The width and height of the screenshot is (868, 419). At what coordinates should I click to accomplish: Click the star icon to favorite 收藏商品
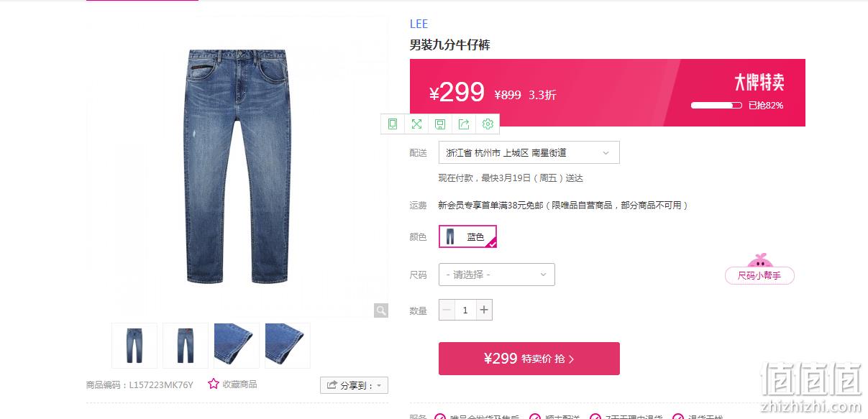click(x=214, y=384)
